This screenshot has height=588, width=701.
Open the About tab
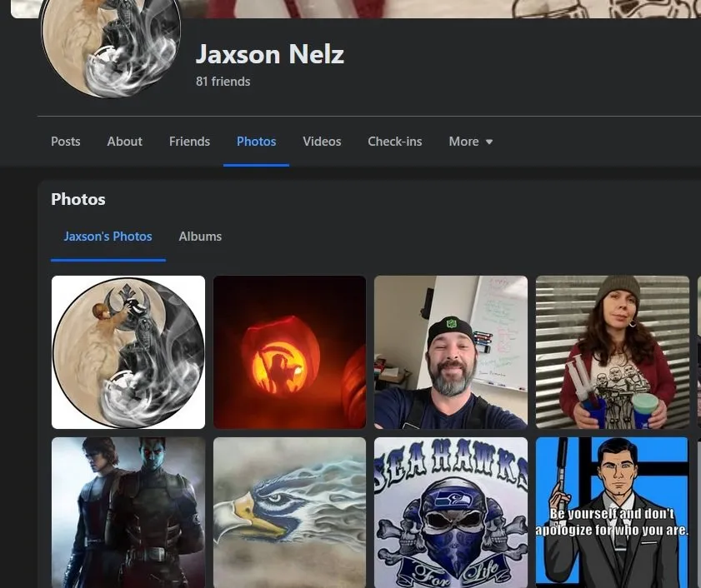pyautogui.click(x=124, y=142)
